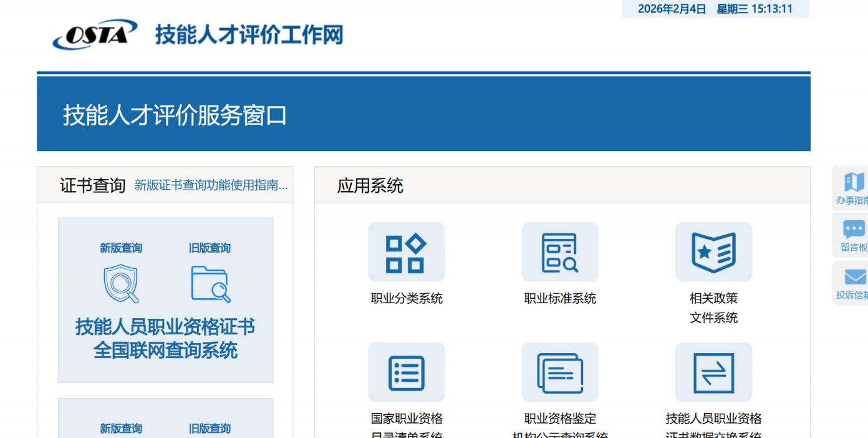The height and width of the screenshot is (438, 868).
Task: Click 职业分类系统 text label
Action: (x=407, y=298)
